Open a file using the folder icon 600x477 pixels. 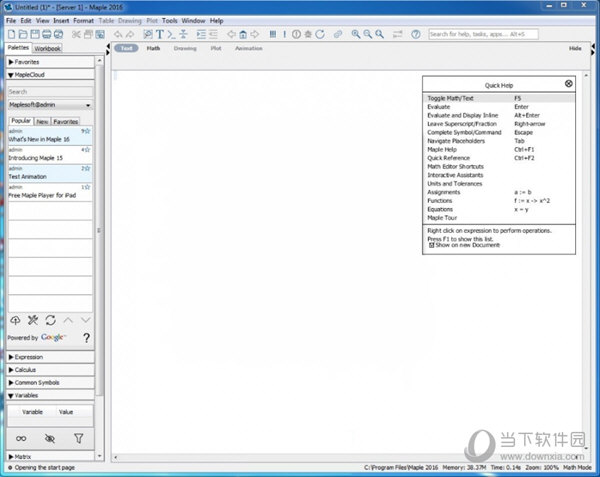pos(23,34)
